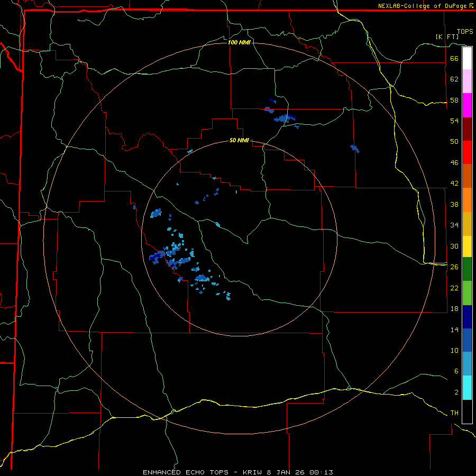This screenshot has width=476, height=476.
Task: Click the ENHANCED ECHO TOPS caption text
Action: click(x=186, y=472)
